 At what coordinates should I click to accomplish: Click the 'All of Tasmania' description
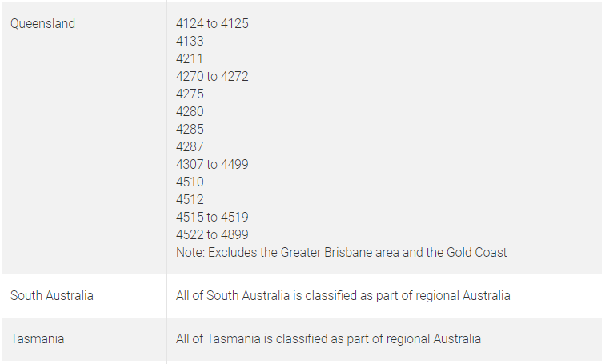(x=328, y=339)
